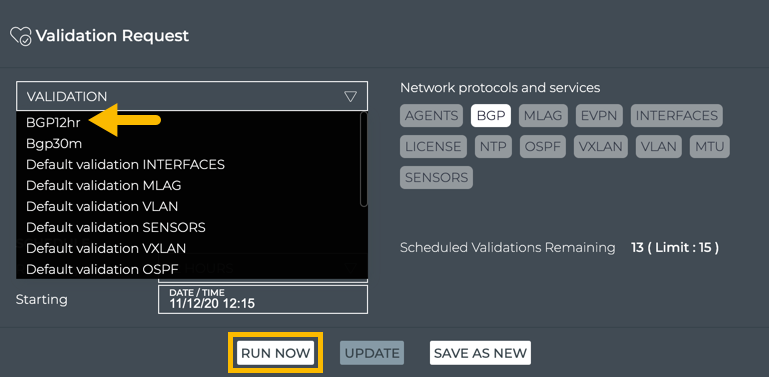The width and height of the screenshot is (769, 377).
Task: Select BGP12hr from the validation list
Action: click(x=53, y=123)
